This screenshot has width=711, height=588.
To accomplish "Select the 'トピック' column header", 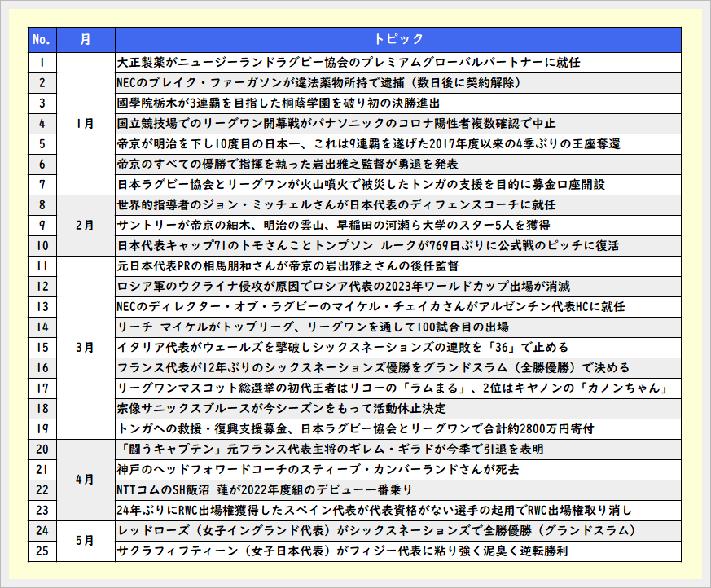I will click(x=398, y=39).
